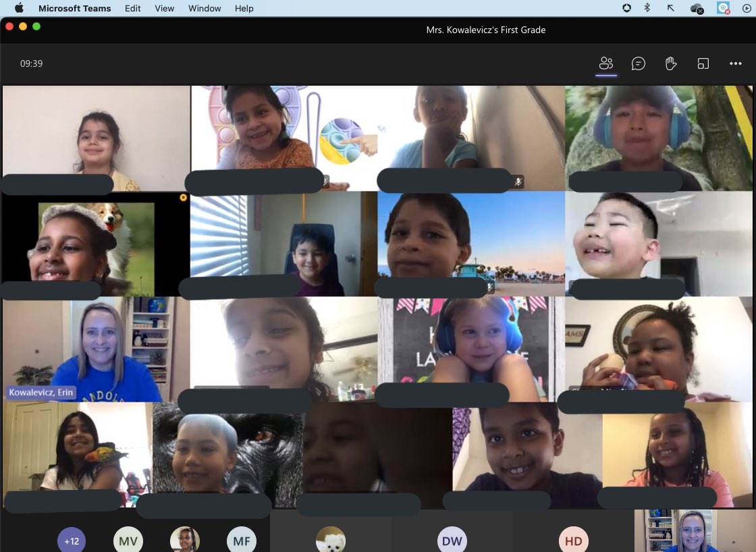756x552 pixels.
Task: Select the video tile with corgi dog background
Action: point(97,244)
